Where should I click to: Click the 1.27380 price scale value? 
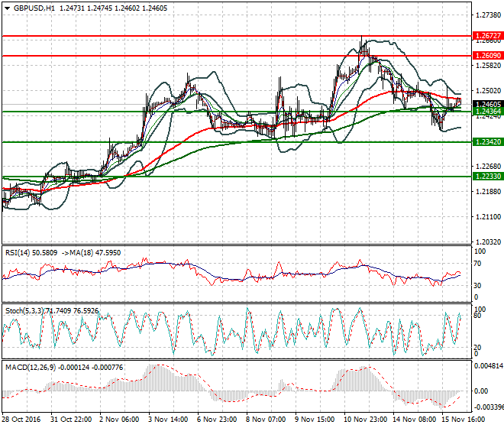[x=488, y=15]
